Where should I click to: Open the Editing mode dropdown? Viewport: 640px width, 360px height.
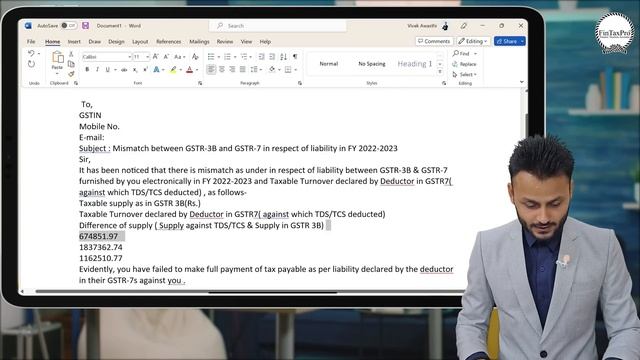pyautogui.click(x=473, y=41)
